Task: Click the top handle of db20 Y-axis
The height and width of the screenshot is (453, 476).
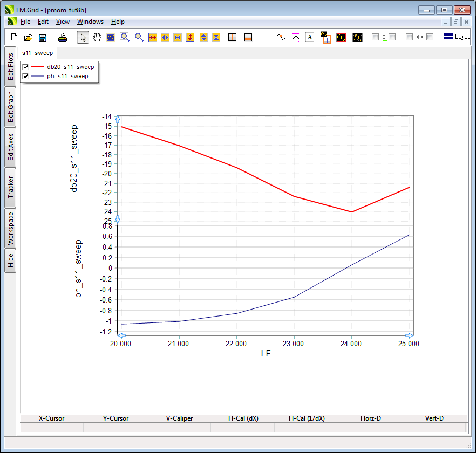Action: tap(118, 120)
